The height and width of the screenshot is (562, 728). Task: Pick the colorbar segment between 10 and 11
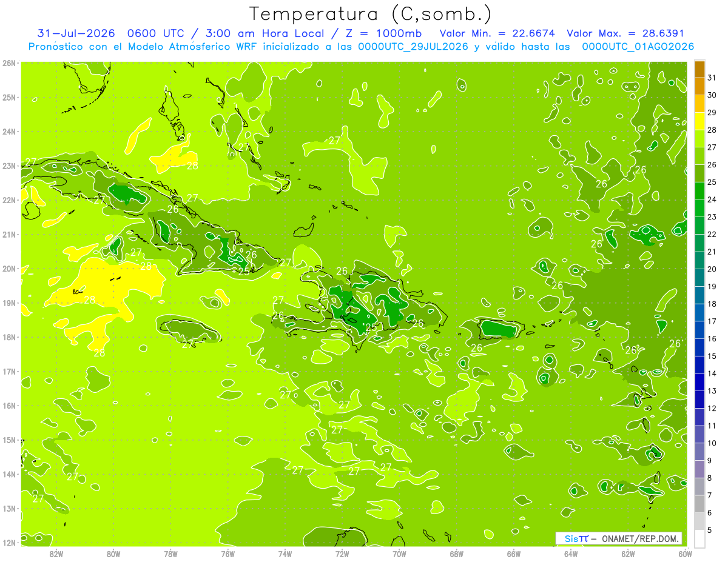[700, 433]
